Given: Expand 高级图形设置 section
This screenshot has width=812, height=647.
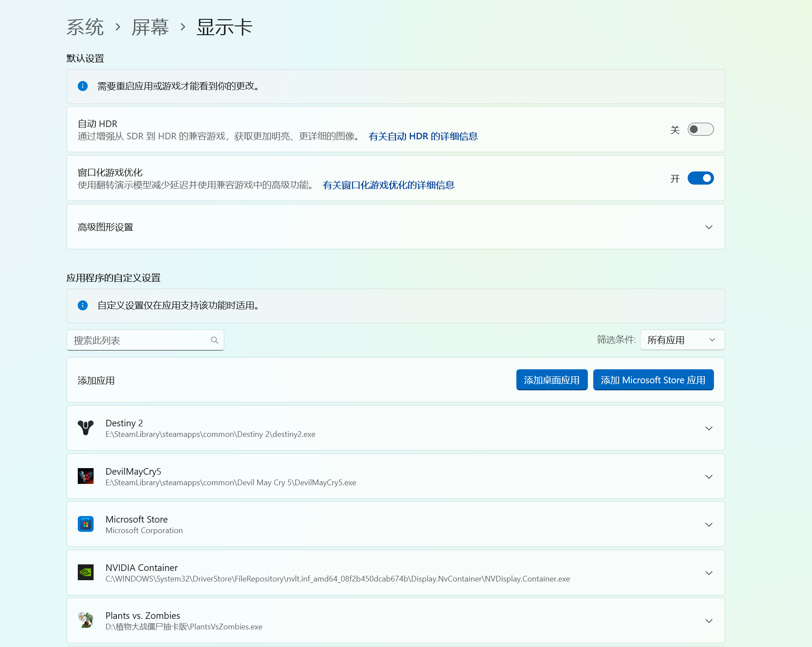Looking at the screenshot, I should (709, 227).
